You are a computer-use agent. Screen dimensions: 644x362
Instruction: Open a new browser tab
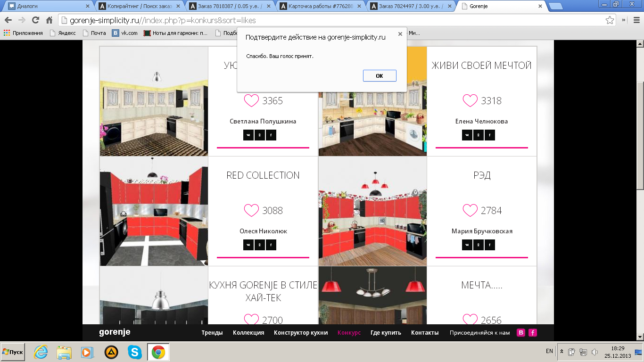pyautogui.click(x=555, y=6)
